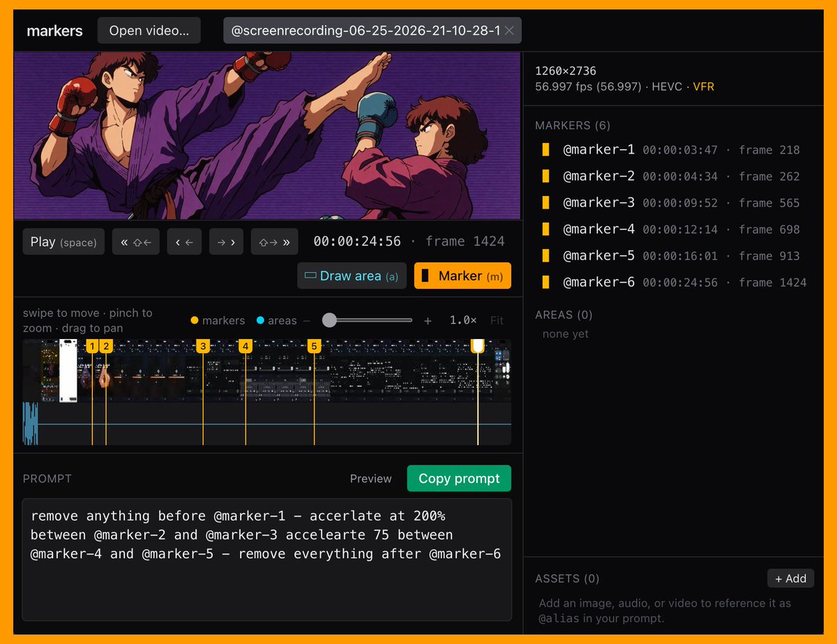Click orange icon beside @marker-1
837x644 pixels.
tap(546, 150)
